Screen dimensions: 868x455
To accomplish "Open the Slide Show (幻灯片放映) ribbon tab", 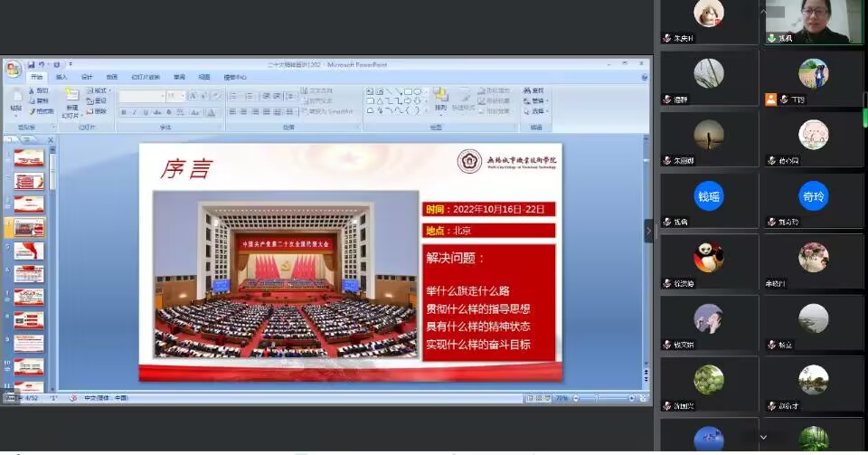I will click(144, 78).
